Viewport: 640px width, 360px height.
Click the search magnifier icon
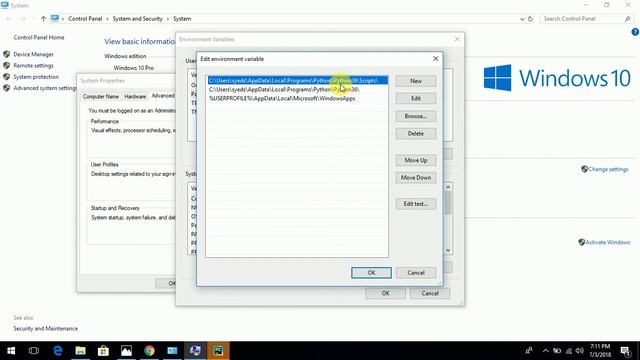[x=628, y=19]
